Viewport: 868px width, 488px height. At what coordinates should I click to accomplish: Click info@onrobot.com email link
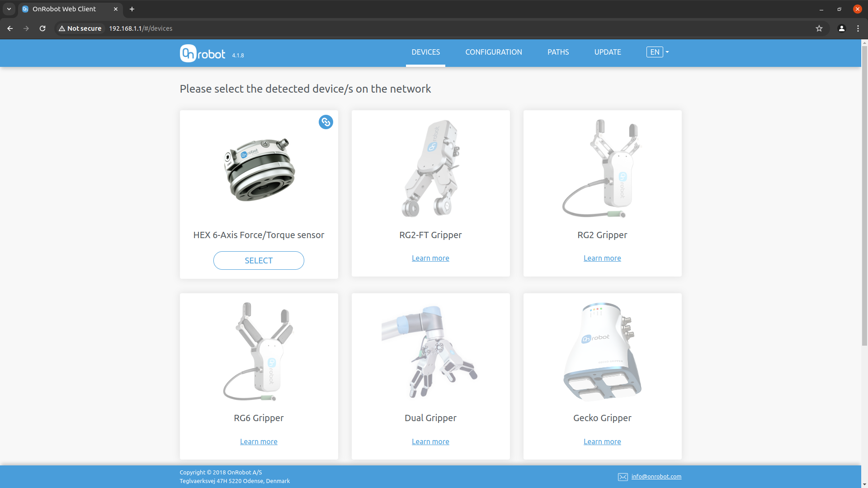(x=656, y=476)
